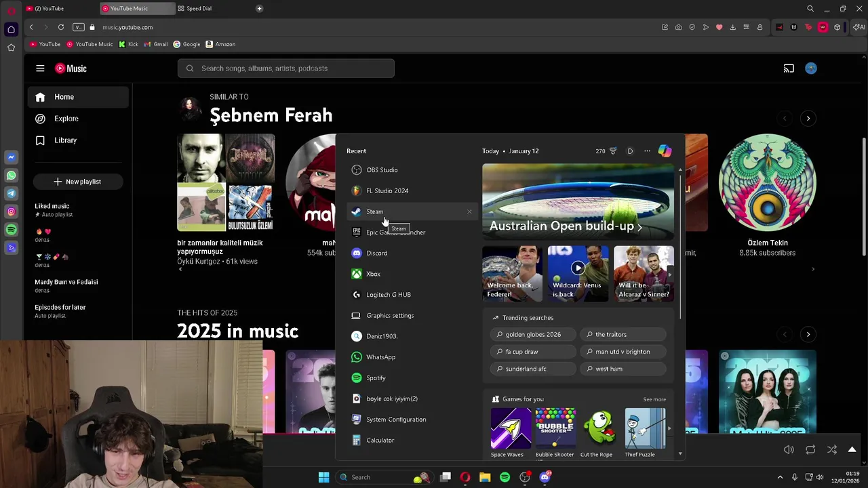Open WhatsApp from the Recent list

(x=412, y=357)
